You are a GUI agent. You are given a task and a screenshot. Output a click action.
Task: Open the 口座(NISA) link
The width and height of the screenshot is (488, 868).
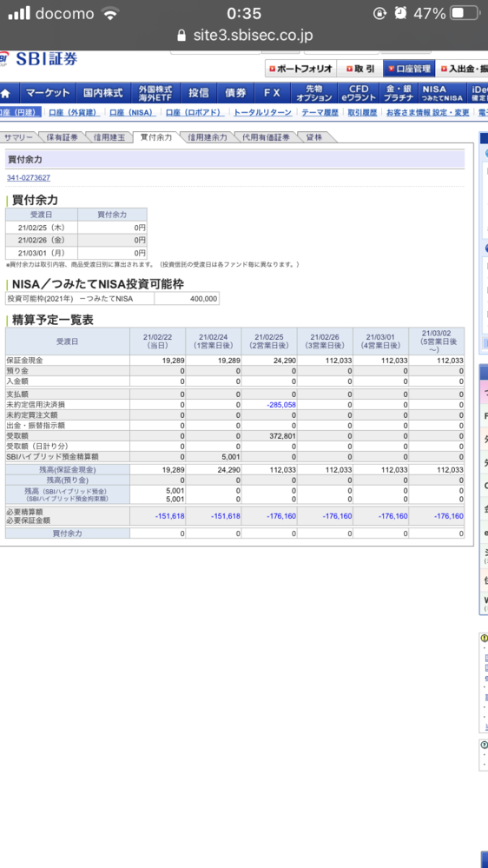click(x=132, y=112)
